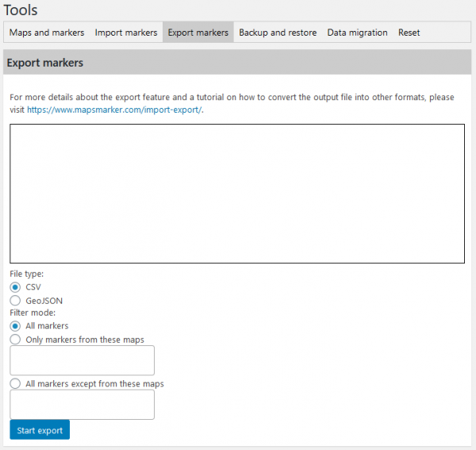Click inside the large export output box

click(x=237, y=194)
